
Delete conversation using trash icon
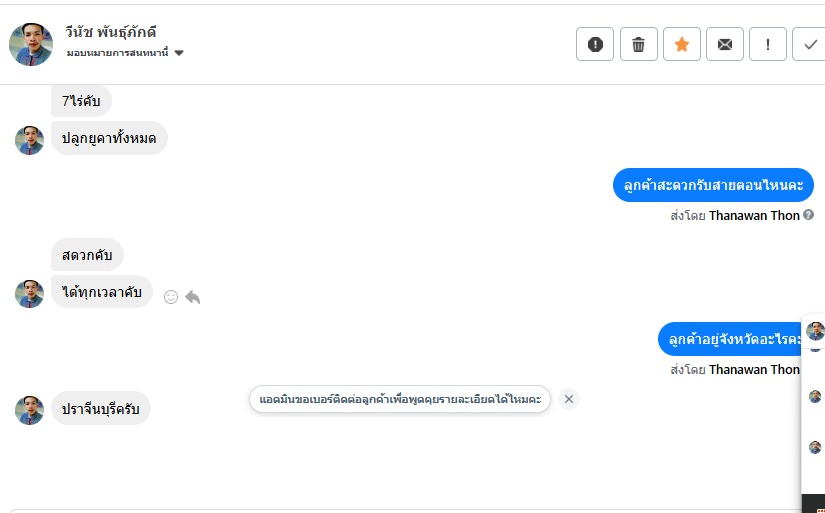tap(638, 44)
